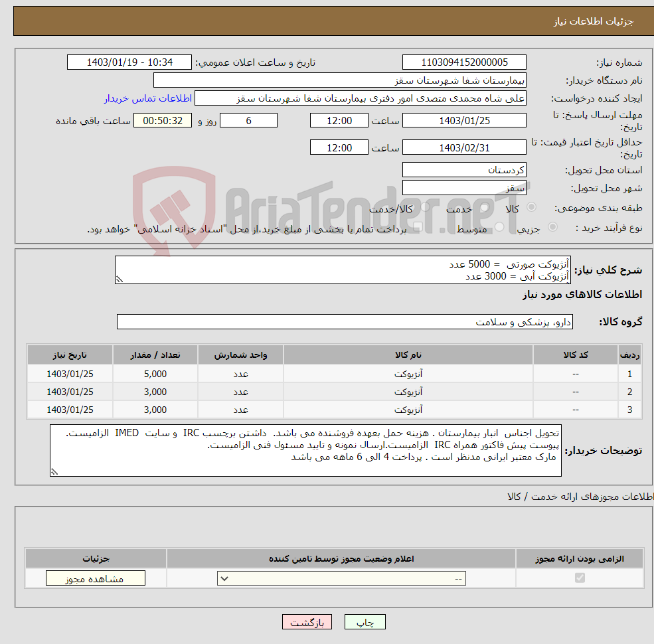Click need date 1403/01/25 in row 3
654x644 pixels.
[70, 410]
